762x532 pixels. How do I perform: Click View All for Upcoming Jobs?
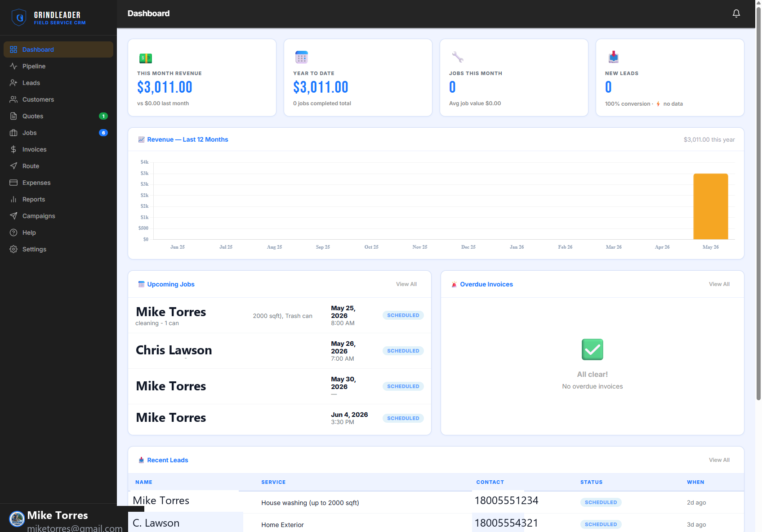click(406, 284)
